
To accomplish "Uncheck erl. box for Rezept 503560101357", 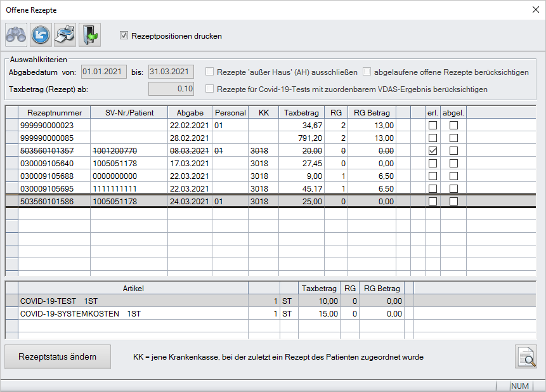I will [433, 151].
